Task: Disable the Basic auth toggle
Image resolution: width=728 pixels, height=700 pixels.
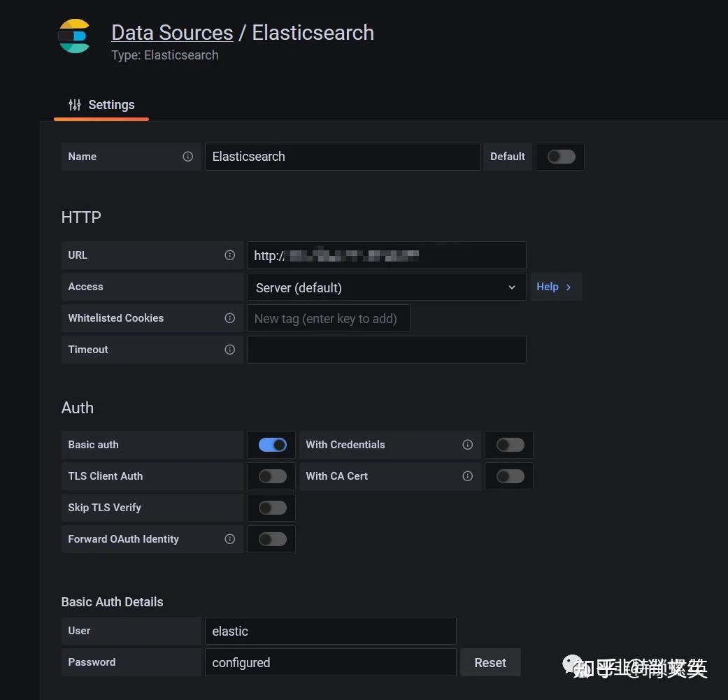Action: tap(272, 445)
